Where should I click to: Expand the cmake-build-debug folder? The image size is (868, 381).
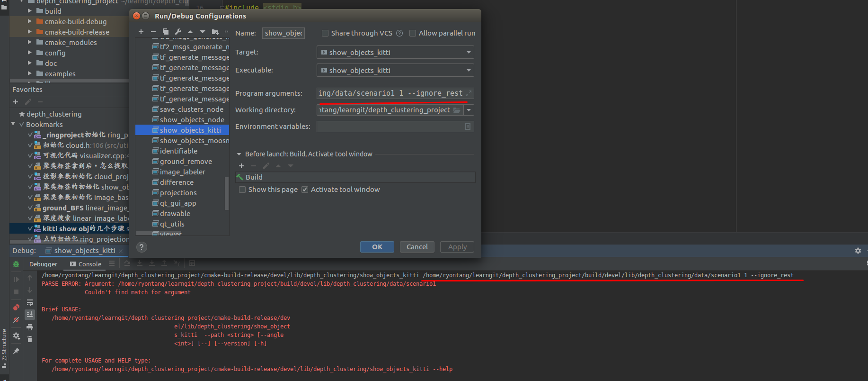pyautogui.click(x=30, y=21)
